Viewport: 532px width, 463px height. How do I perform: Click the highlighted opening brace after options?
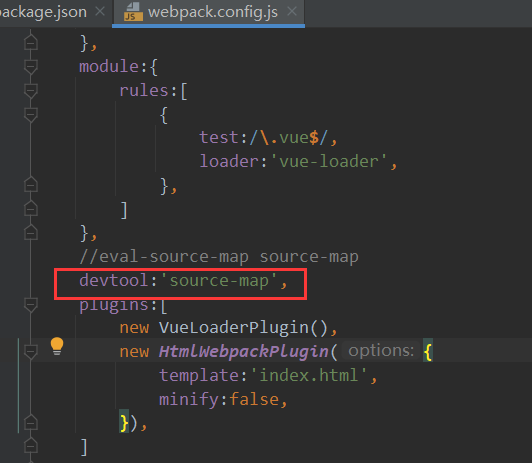(428, 351)
